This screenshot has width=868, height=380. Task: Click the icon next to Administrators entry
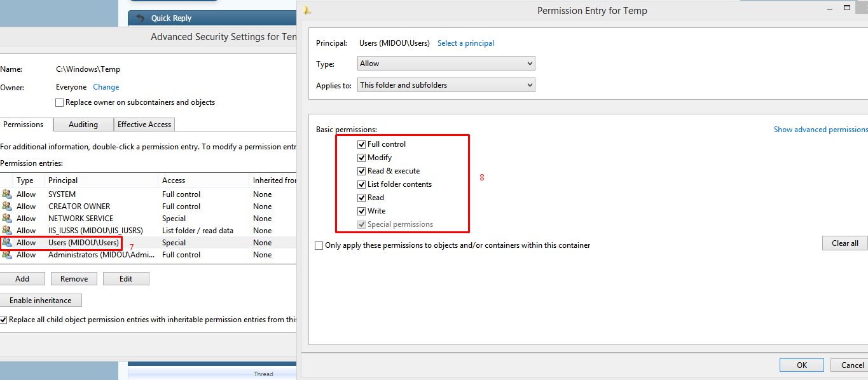click(x=7, y=255)
